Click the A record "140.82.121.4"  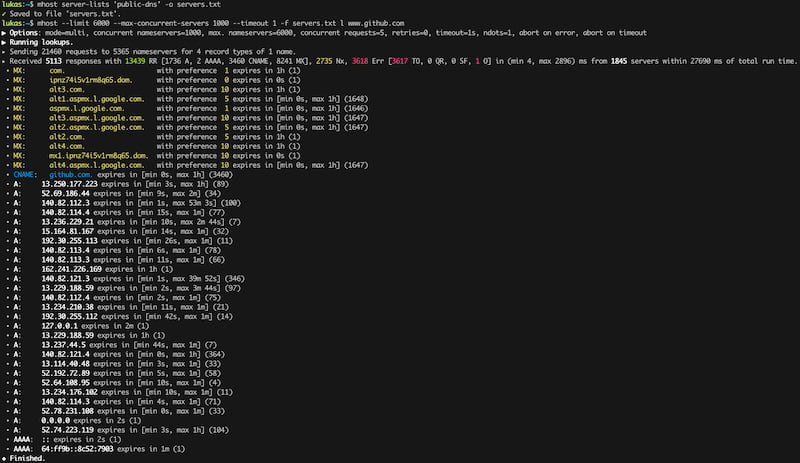(x=65, y=354)
